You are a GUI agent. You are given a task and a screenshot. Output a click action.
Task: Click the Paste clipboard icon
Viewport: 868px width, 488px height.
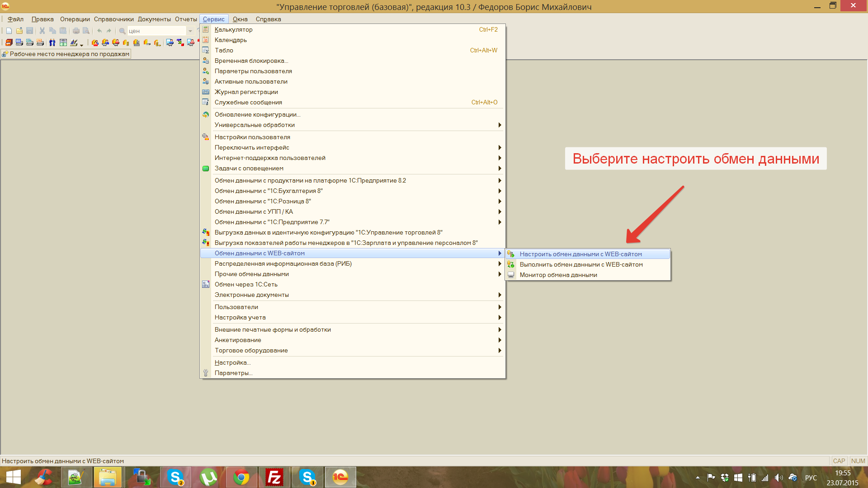(63, 31)
